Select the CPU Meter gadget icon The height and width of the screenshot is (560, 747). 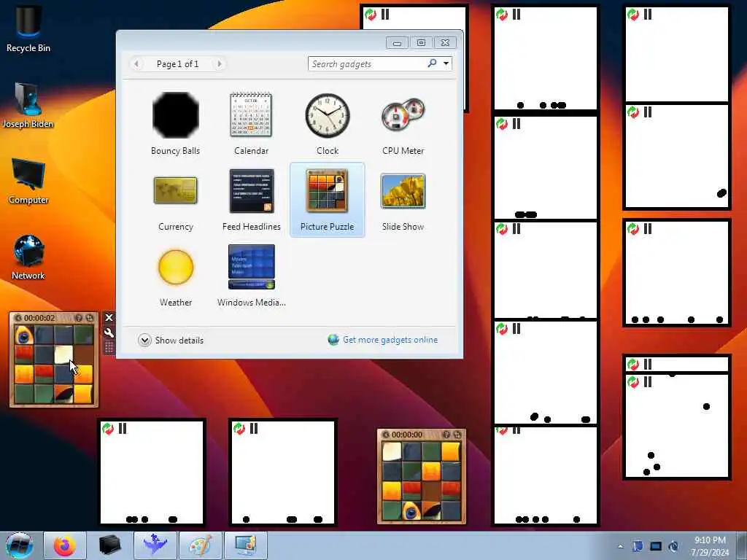(x=403, y=116)
